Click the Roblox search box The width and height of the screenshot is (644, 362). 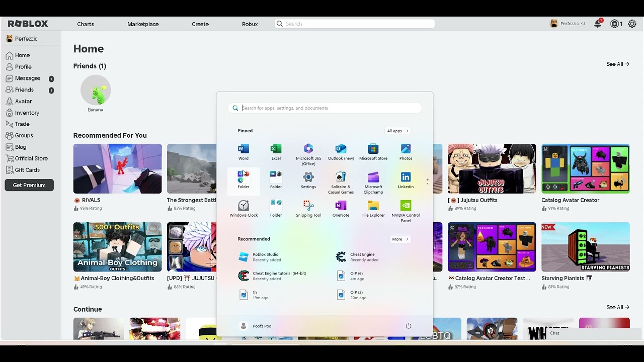pyautogui.click(x=355, y=24)
